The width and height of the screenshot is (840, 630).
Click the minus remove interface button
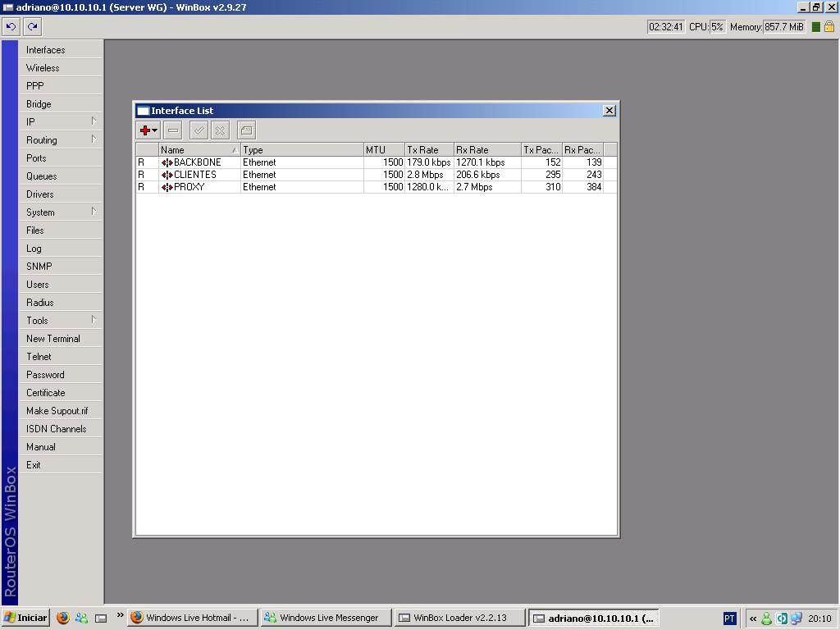(x=172, y=130)
